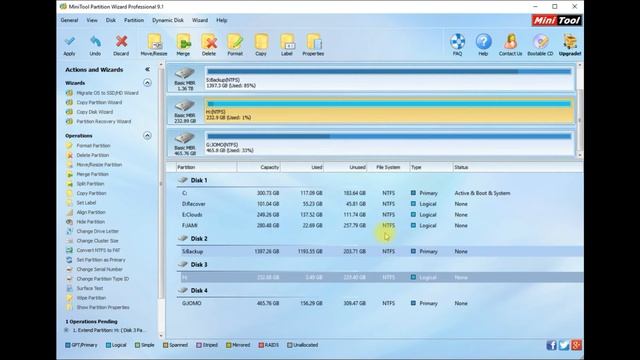Select the H: partition usage bar
640x360 pixels.
click(x=389, y=104)
